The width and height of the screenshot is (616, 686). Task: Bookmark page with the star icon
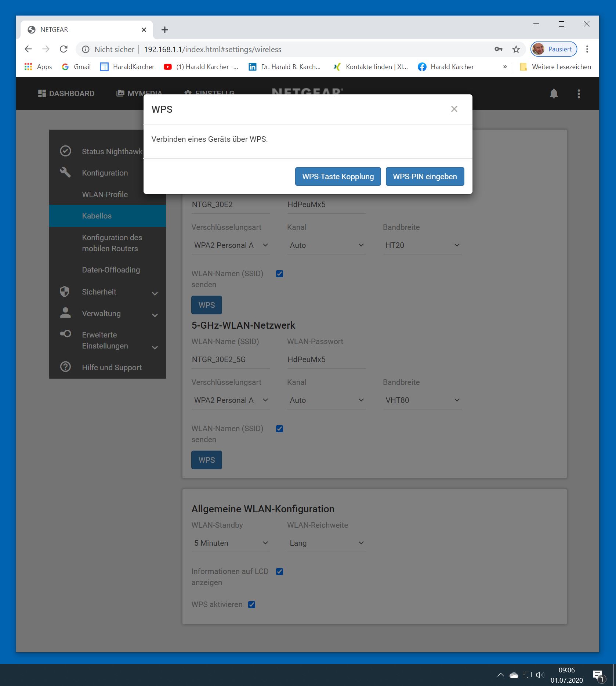tap(516, 49)
